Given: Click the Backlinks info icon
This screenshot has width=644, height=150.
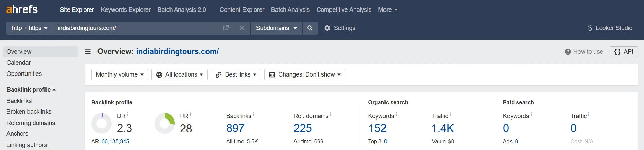Looking at the screenshot, I should (x=253, y=114).
